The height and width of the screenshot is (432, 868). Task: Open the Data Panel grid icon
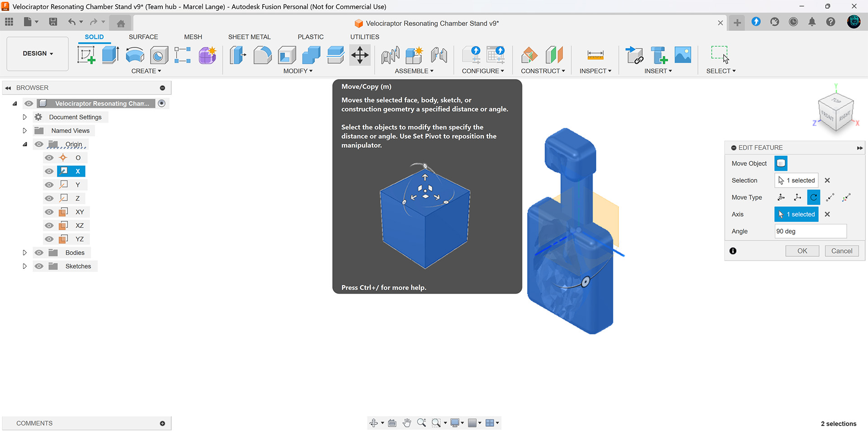(9, 22)
